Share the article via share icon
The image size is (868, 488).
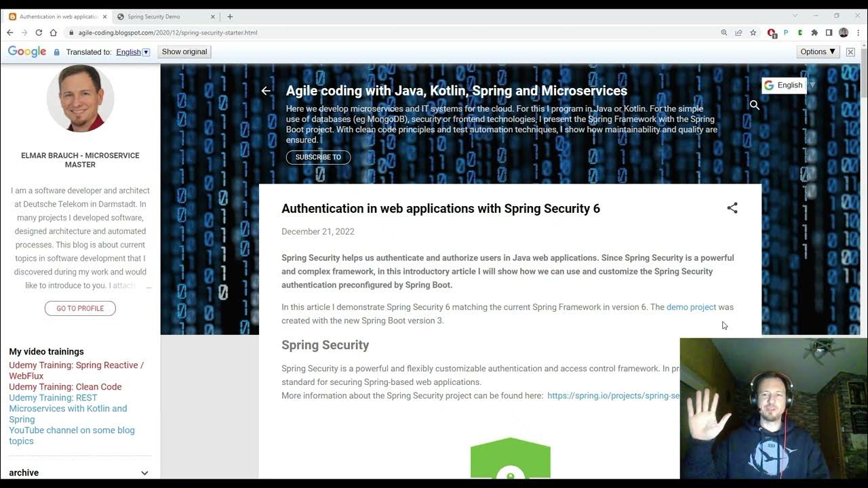click(x=732, y=208)
